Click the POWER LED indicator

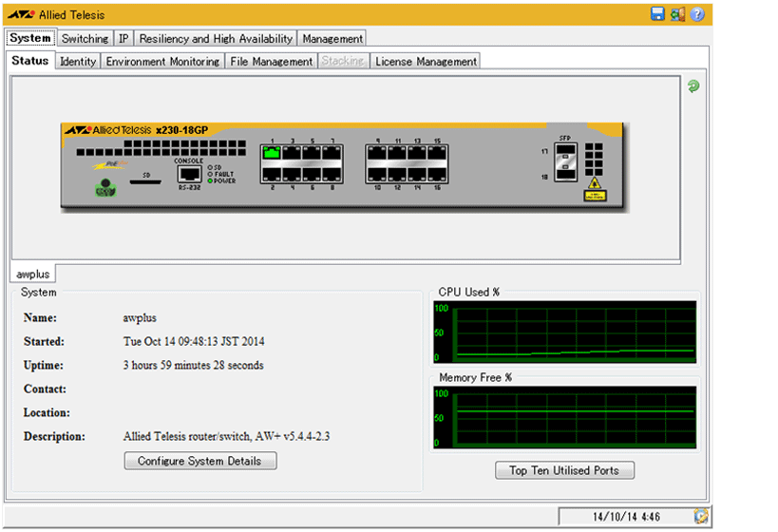(x=210, y=181)
